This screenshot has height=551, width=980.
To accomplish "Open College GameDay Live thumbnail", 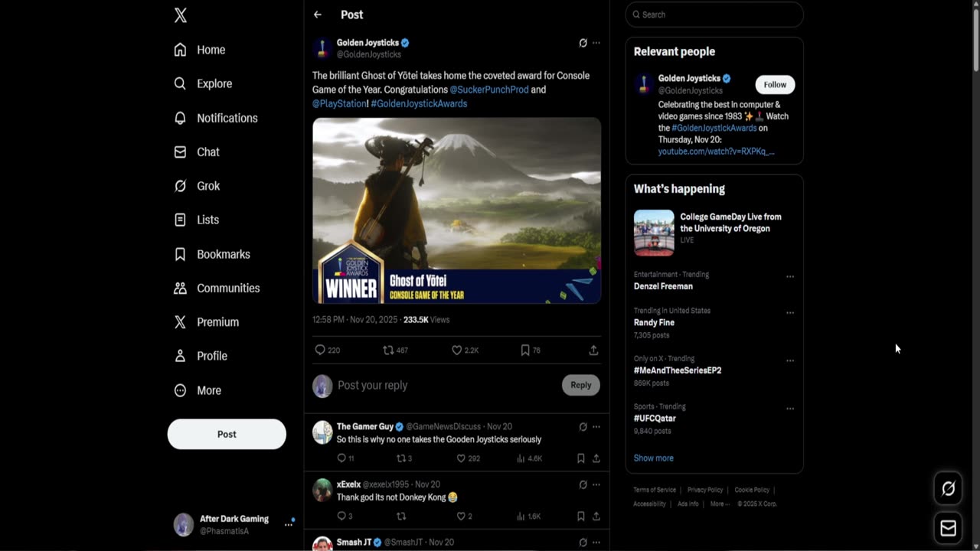I will (x=654, y=233).
